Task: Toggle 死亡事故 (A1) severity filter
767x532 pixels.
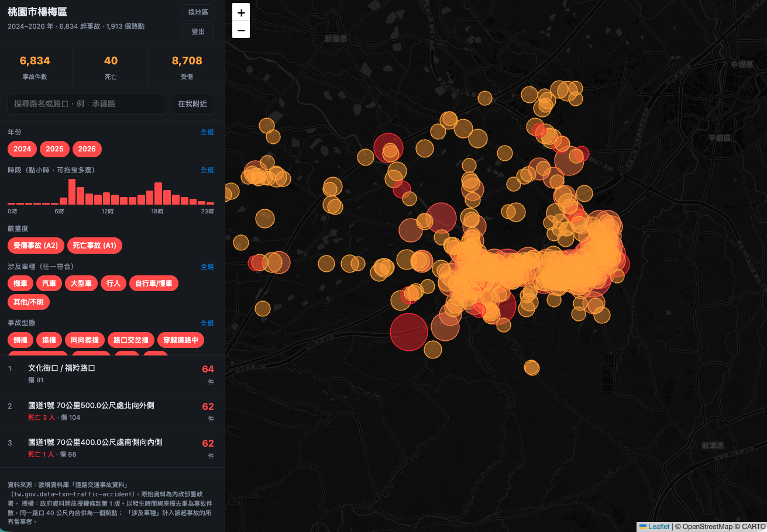Action: click(95, 246)
